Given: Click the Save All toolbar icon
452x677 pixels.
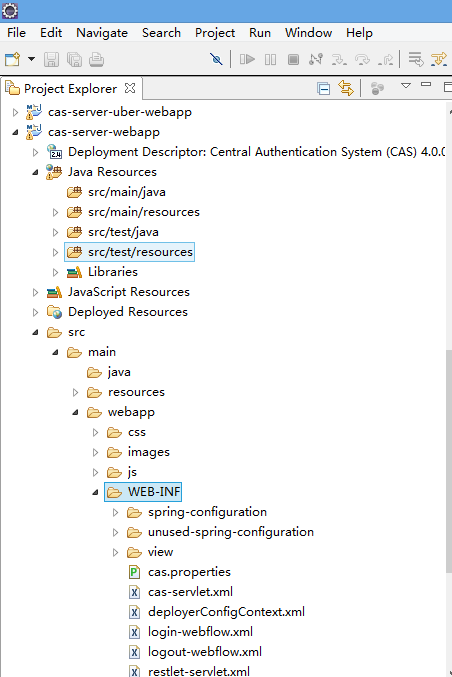Looking at the screenshot, I should (74, 59).
